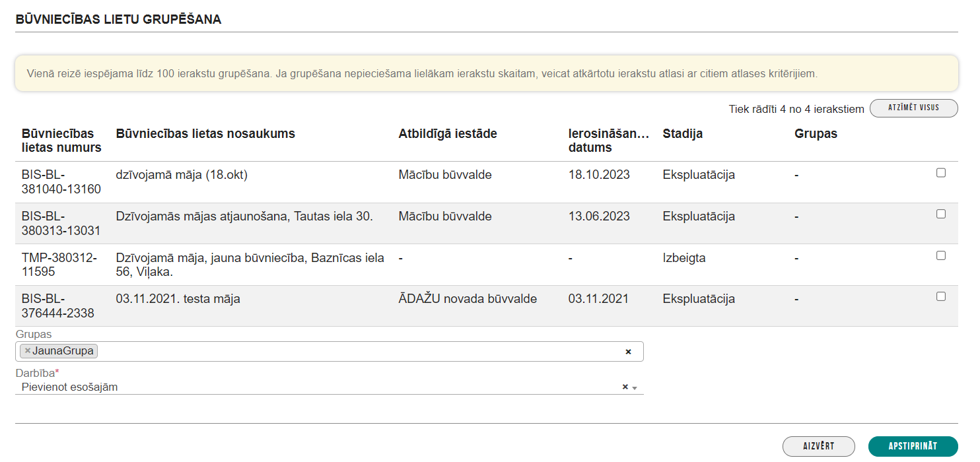Click the Grupas column header in table
Screen dimensions: 980x462
tap(816, 134)
